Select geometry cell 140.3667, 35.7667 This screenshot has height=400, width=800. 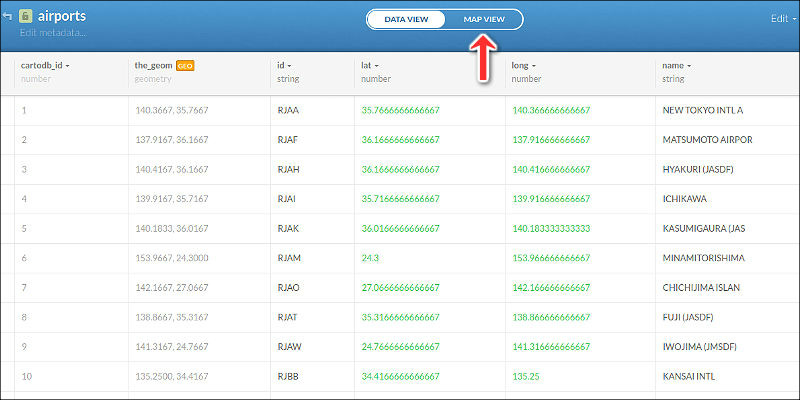pos(172,110)
